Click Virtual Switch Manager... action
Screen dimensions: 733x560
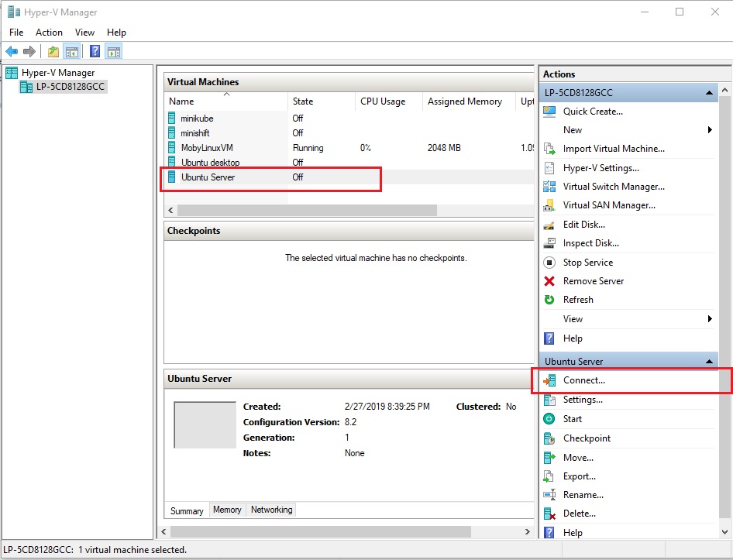614,187
